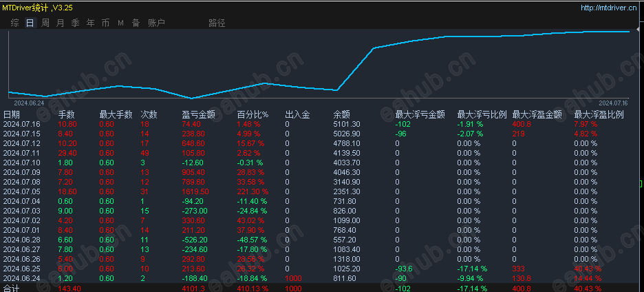Switch to the 年 yearly tab

tap(91, 23)
